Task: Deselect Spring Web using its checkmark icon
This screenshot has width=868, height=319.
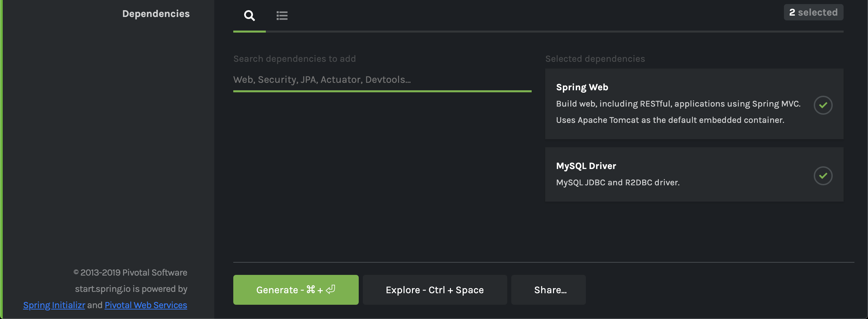Action: click(x=823, y=105)
